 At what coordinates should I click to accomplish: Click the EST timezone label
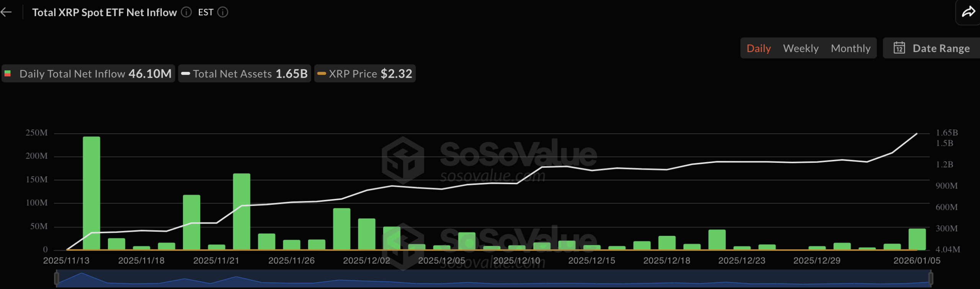pyautogui.click(x=206, y=12)
